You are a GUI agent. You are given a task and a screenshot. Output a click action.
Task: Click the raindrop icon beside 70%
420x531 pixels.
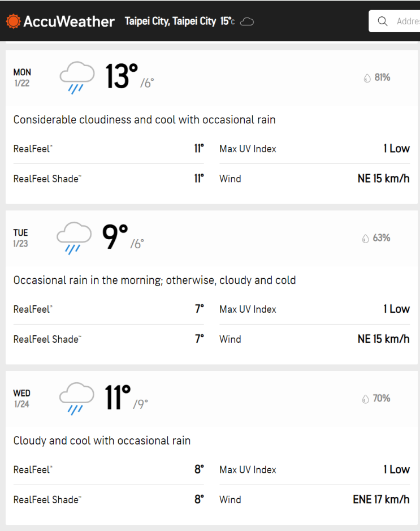point(365,399)
